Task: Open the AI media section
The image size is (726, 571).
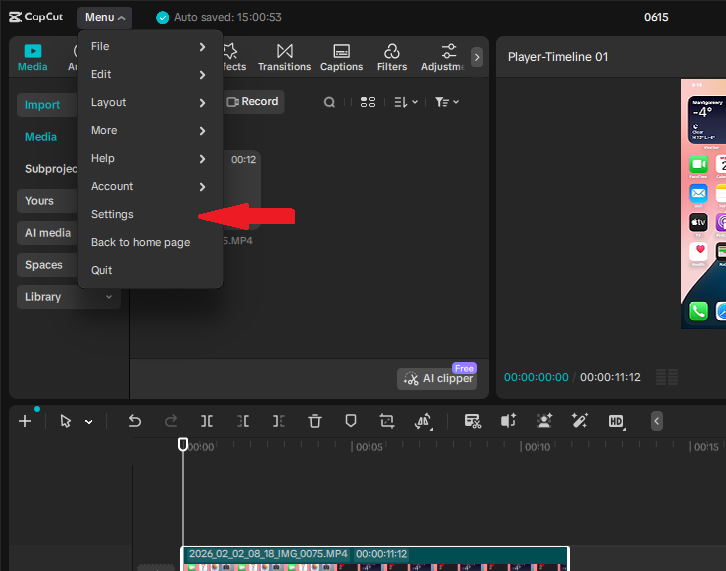Action: 47,232
